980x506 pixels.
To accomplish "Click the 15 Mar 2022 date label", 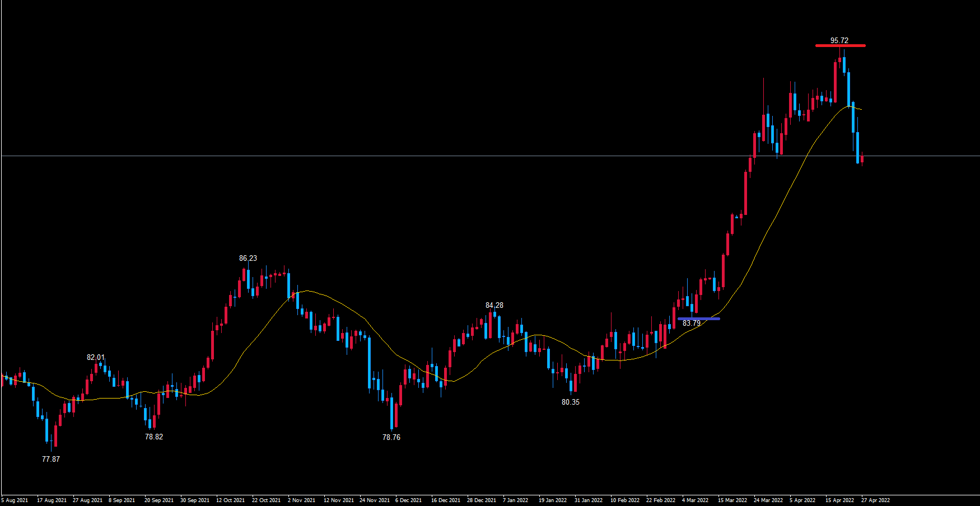I will point(732,500).
